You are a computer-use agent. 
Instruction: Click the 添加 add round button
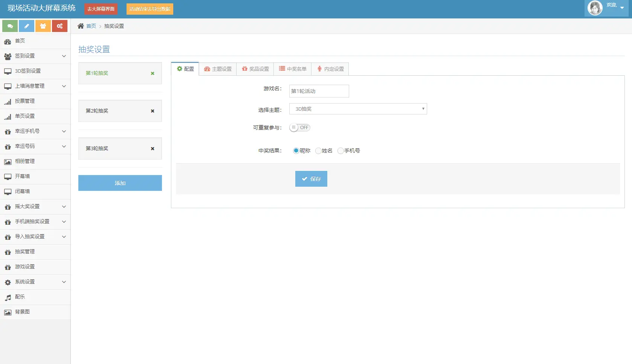click(x=120, y=183)
